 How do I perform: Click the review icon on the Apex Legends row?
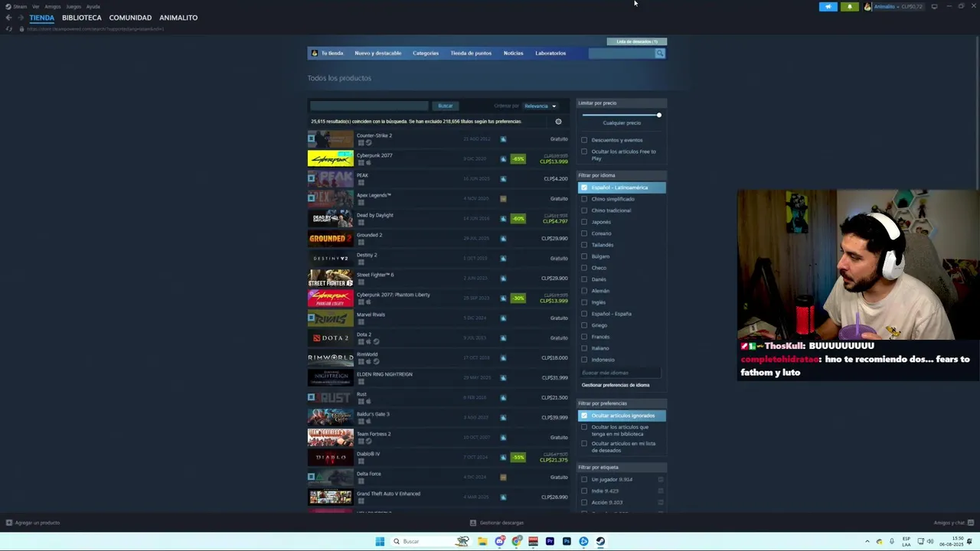[503, 199]
